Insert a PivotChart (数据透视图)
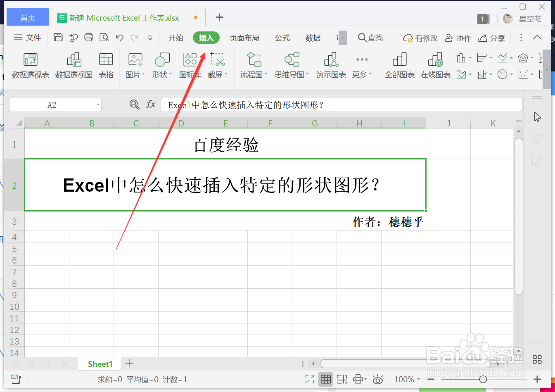 [x=74, y=65]
